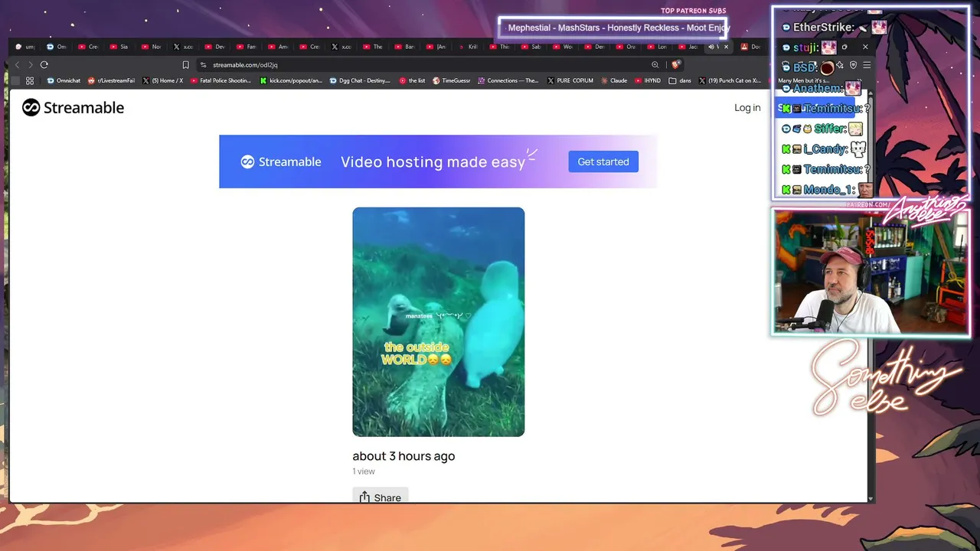Open the Fatal Police Shooting bookmark
Screen dimensions: 980x551
tap(220, 80)
